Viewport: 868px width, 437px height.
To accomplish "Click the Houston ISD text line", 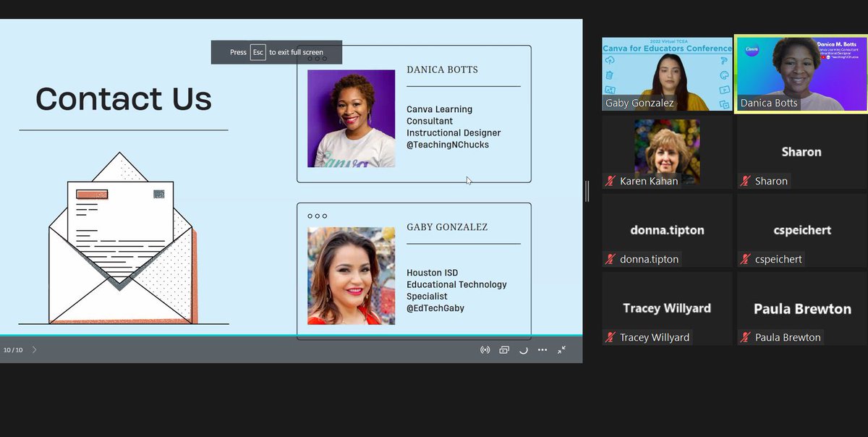I will (x=433, y=273).
